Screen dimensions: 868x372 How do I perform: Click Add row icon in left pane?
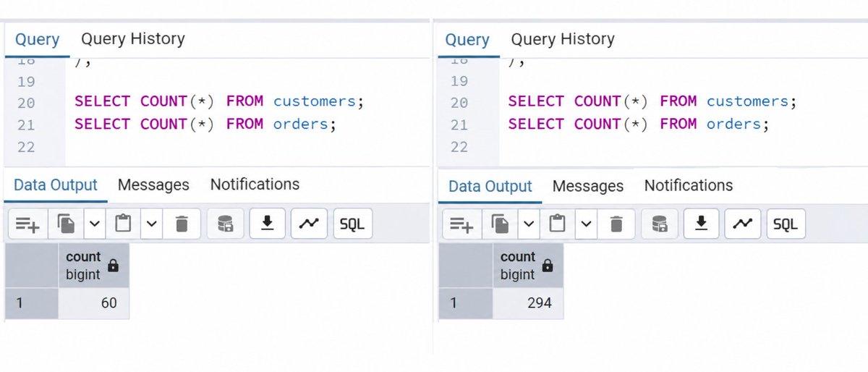click(x=28, y=224)
